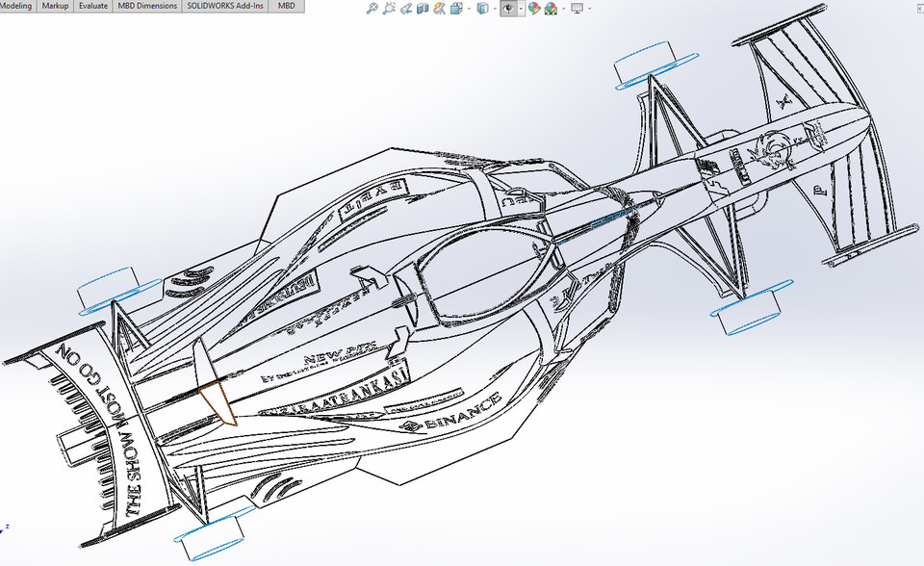
Task: Switch to the Evaluate tab
Action: 92,5
